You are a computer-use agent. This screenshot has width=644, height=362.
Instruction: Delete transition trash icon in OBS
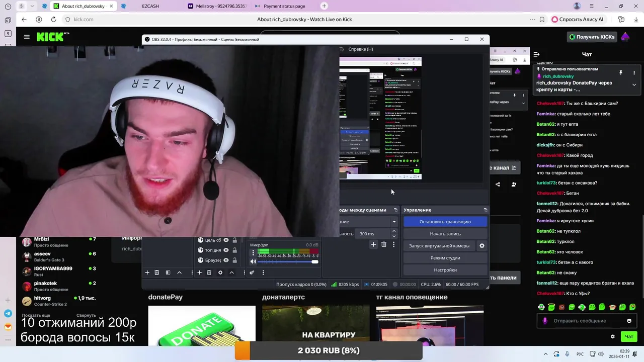(x=383, y=244)
